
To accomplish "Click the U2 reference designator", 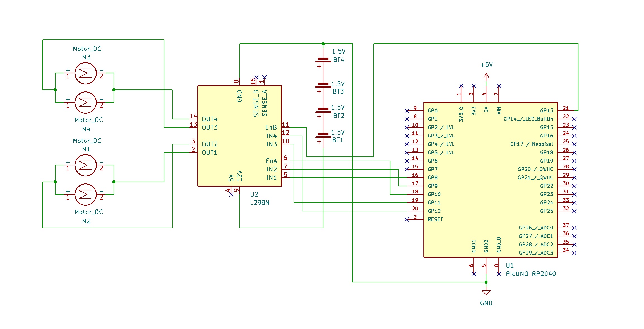I will pos(254,194).
